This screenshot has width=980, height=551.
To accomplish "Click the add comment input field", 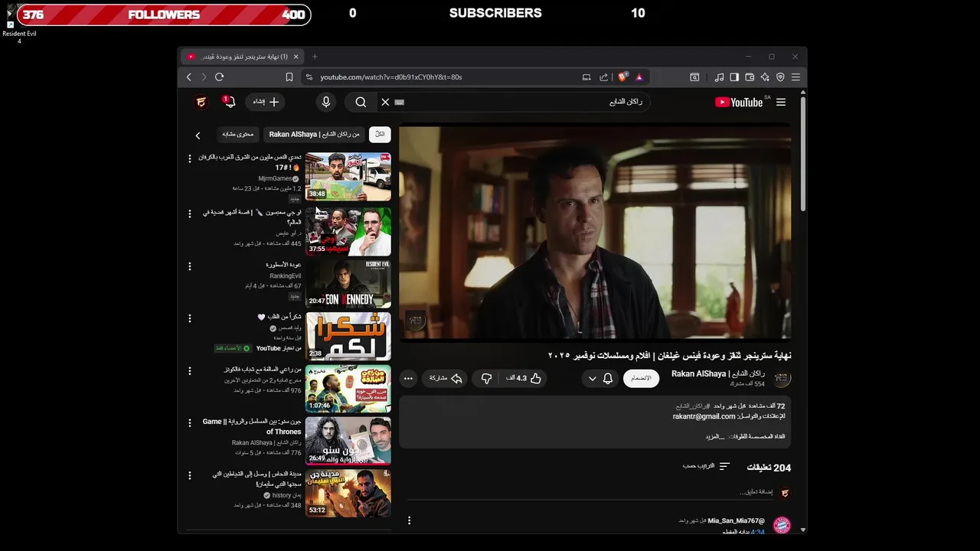I will (x=590, y=492).
